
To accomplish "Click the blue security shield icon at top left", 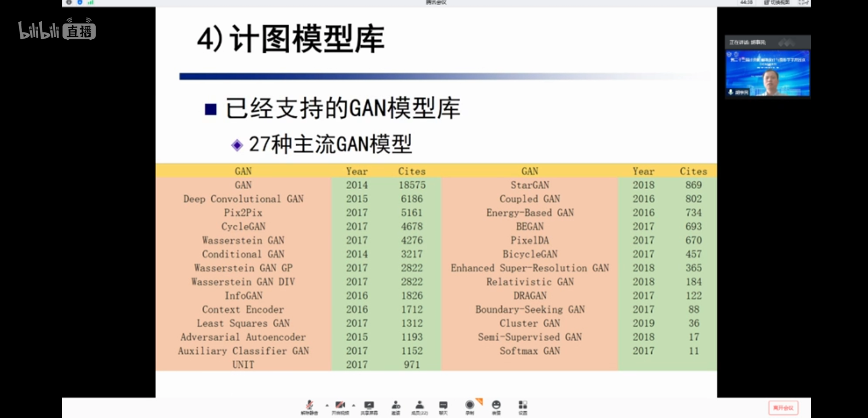I will tap(80, 2).
